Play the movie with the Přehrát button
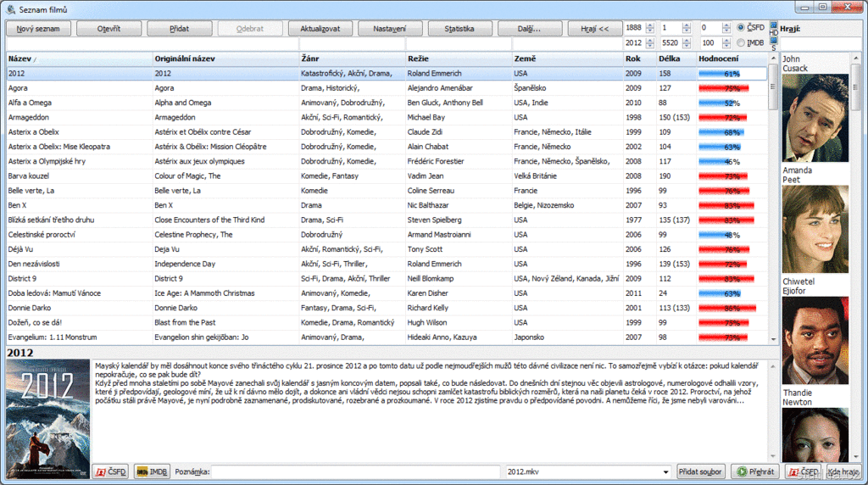Viewport: 868px width, 485px height. (754, 471)
